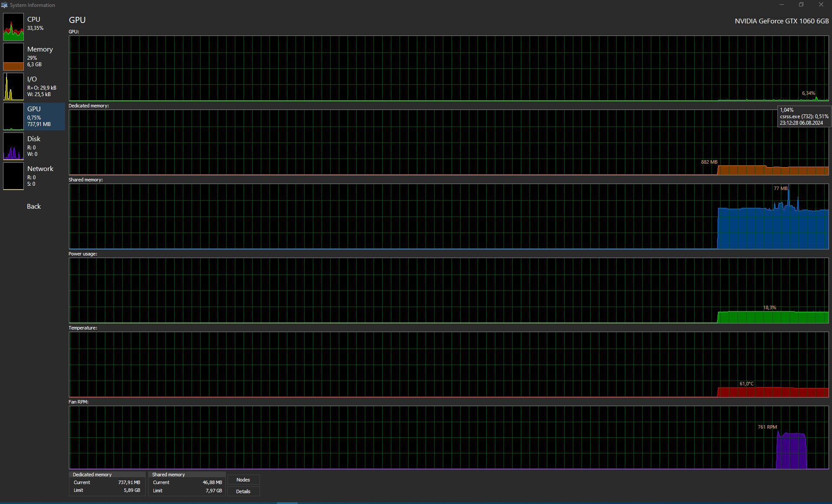Screen dimensions: 832x504
Task: Open the GPU Details button
Action: click(x=243, y=491)
